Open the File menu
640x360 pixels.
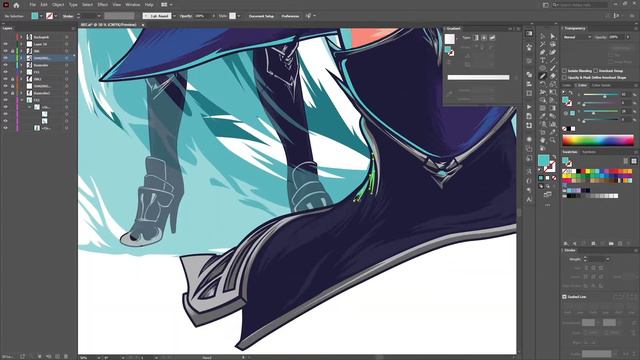(33, 5)
